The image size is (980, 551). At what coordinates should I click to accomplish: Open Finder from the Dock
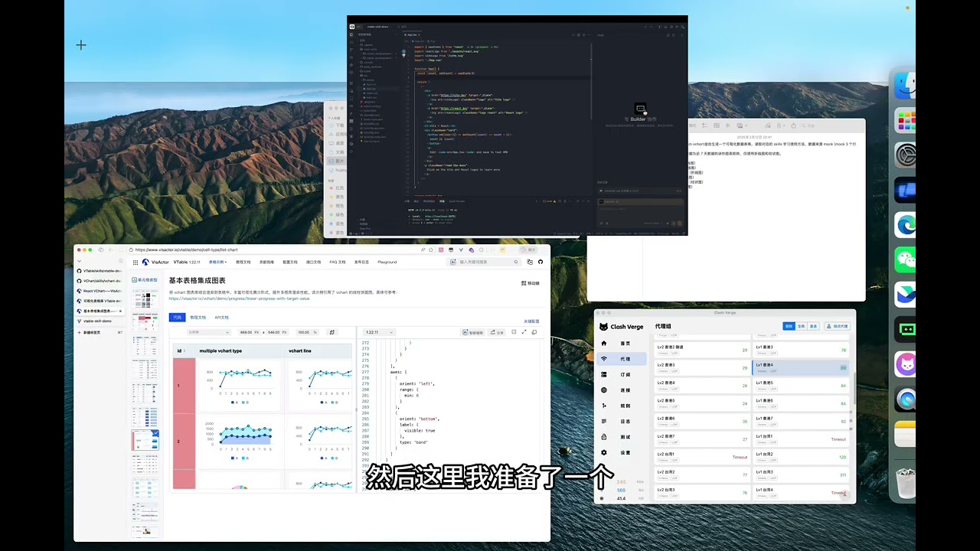point(906,86)
